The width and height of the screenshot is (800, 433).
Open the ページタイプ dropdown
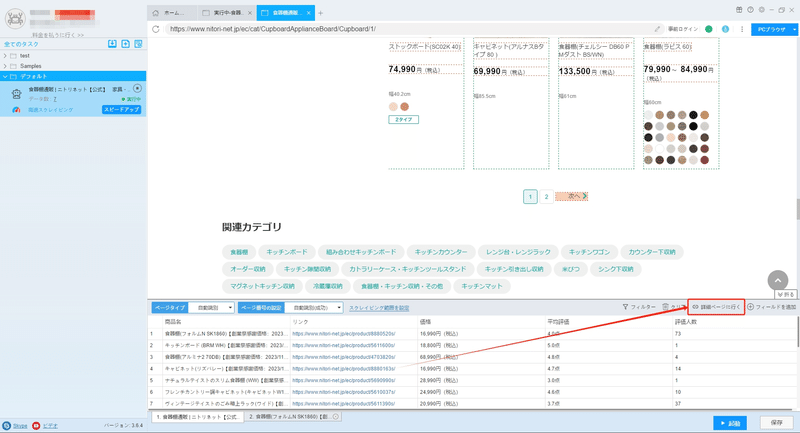[212, 308]
